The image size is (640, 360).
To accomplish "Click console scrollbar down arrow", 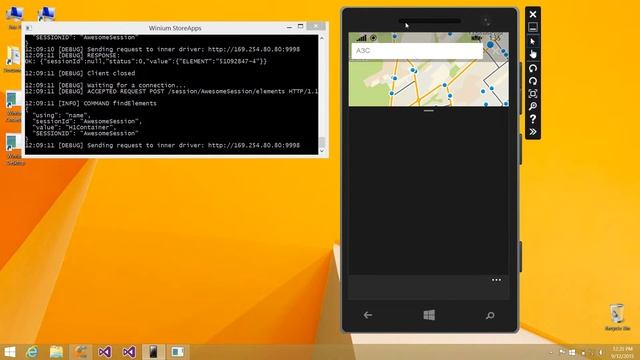I will coord(322,151).
